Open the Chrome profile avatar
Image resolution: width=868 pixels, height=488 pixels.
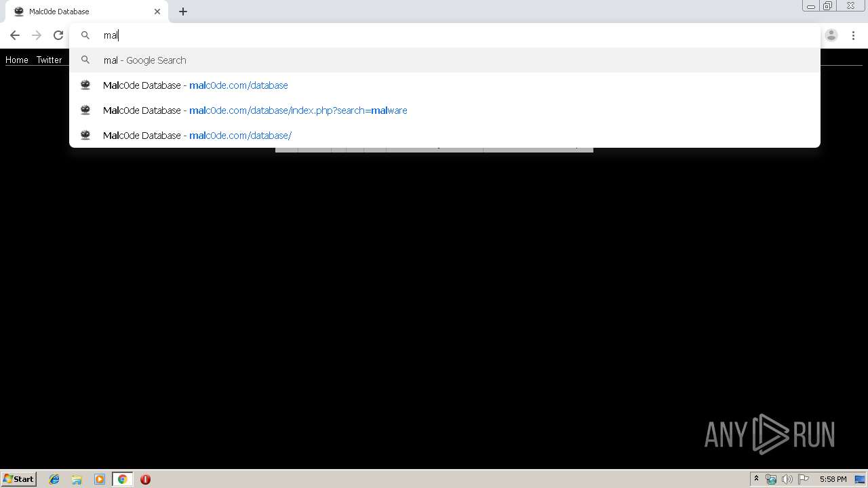pyautogui.click(x=831, y=35)
